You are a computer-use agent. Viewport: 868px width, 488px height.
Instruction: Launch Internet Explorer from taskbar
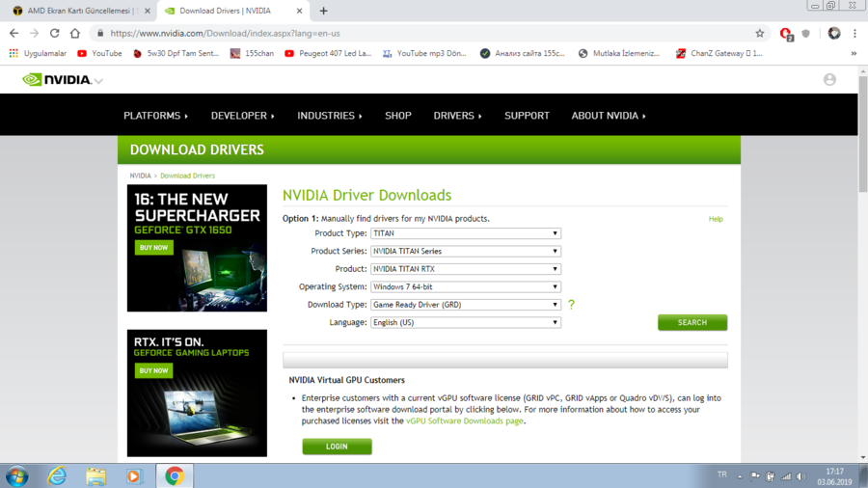[57, 475]
